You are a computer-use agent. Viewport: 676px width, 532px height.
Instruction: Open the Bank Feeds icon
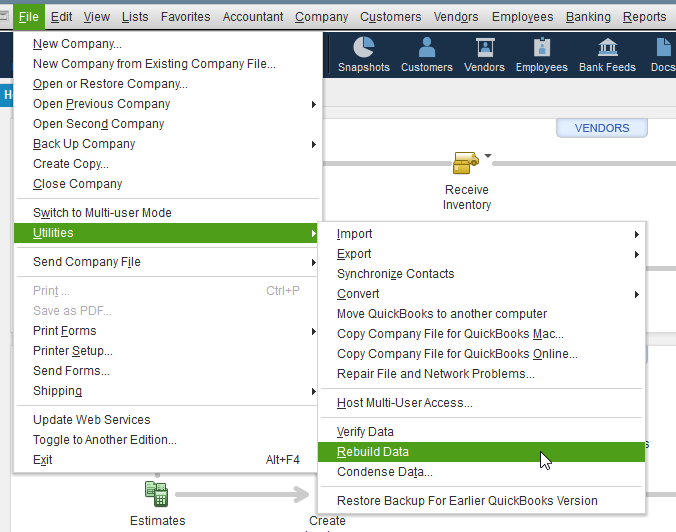[x=607, y=54]
